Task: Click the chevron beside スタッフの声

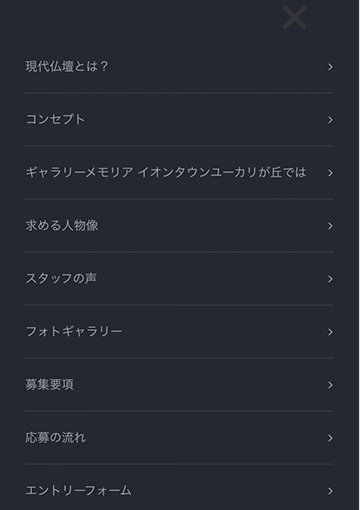Action: 330,279
